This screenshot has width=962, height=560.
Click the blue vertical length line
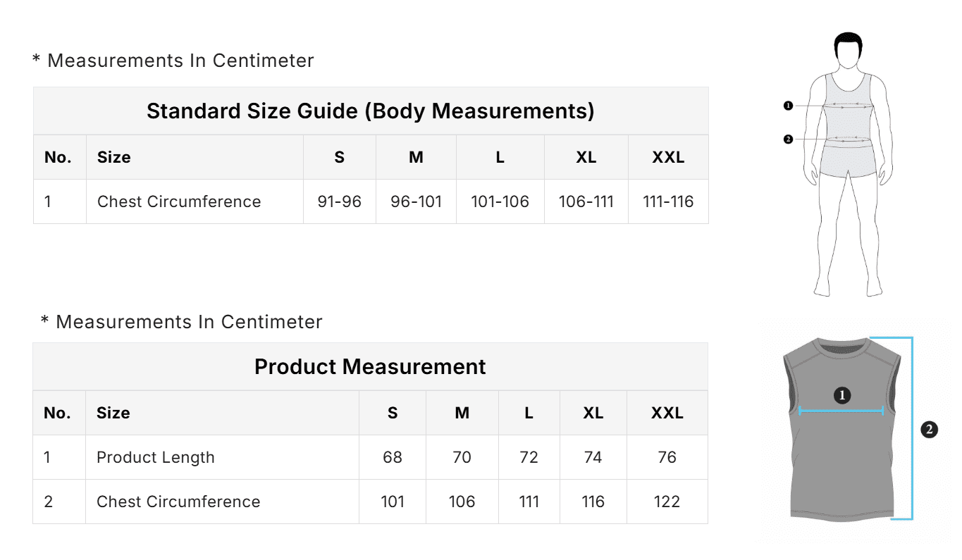[912, 428]
